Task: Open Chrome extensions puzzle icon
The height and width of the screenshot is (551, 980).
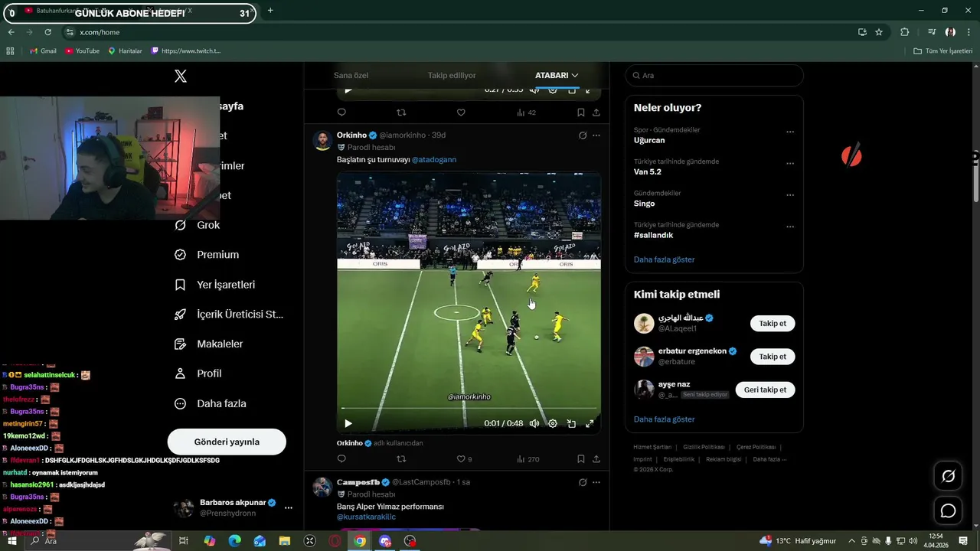Action: [x=904, y=32]
